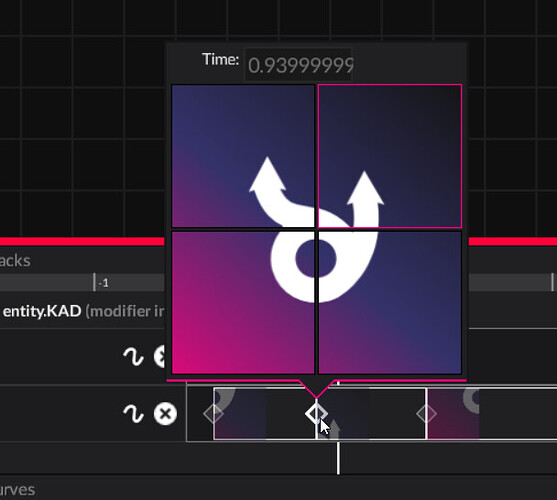This screenshot has height=500, width=557.
Task: Select the entity.KAD track header
Action: coord(82,311)
